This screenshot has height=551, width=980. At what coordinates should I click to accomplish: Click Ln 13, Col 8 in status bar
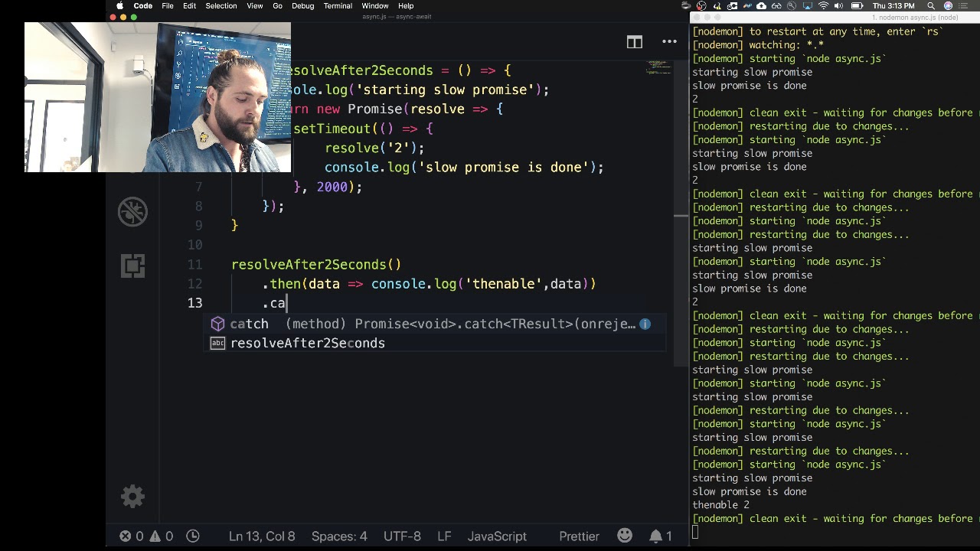pyautogui.click(x=262, y=536)
